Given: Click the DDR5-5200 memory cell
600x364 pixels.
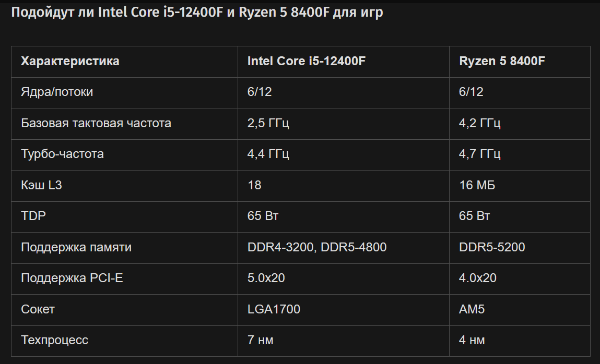Looking at the screenshot, I should (x=492, y=247).
